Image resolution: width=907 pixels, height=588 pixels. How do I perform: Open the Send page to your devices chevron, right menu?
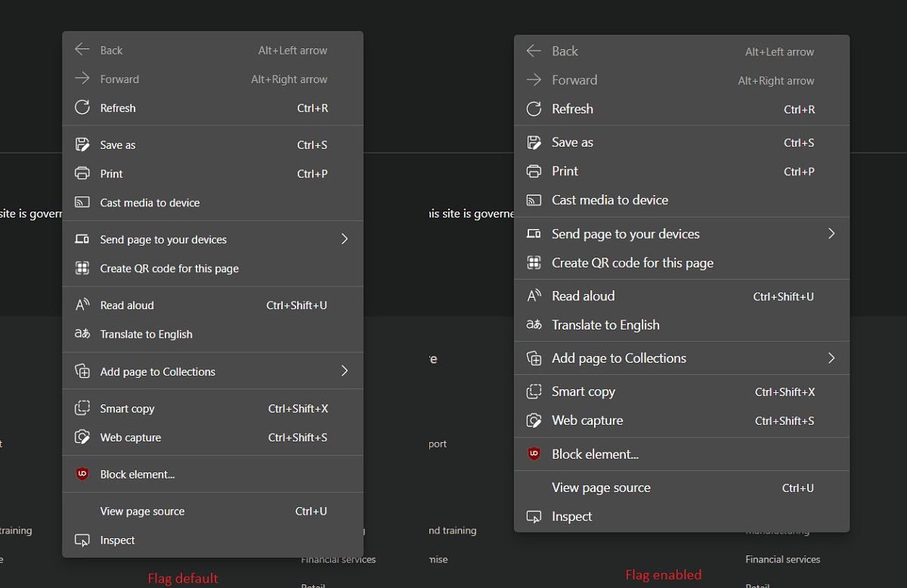831,234
